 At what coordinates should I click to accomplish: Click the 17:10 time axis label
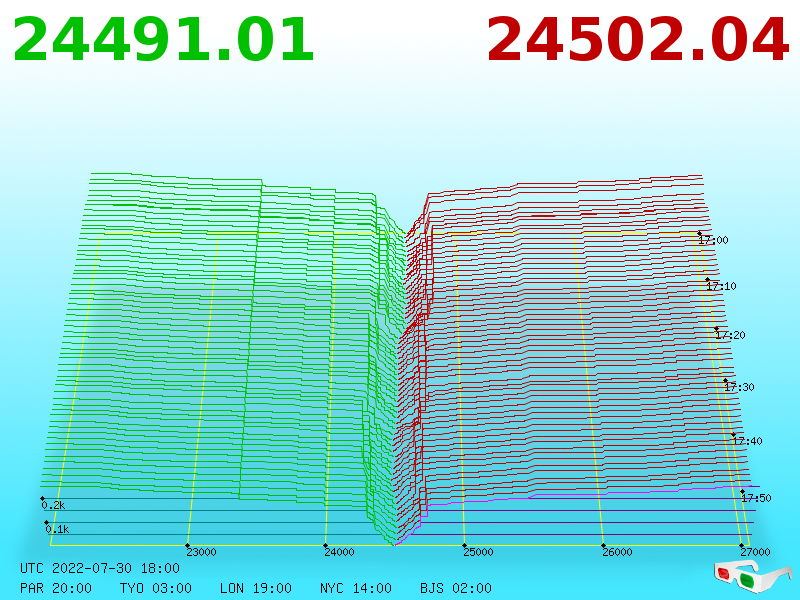(x=721, y=286)
